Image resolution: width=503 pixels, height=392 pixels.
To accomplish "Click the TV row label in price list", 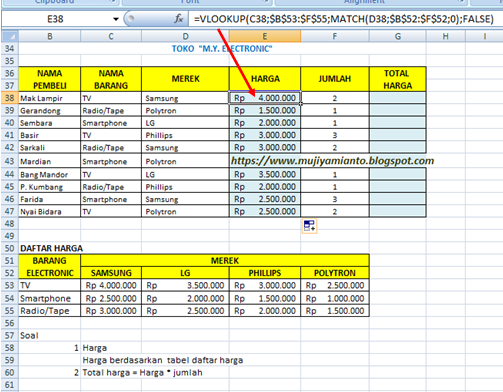I will (49, 285).
